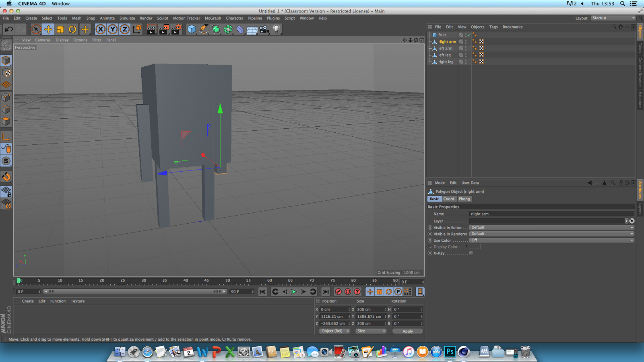The width and height of the screenshot is (644, 362).
Task: Select the left leg object in list
Action: click(444, 55)
